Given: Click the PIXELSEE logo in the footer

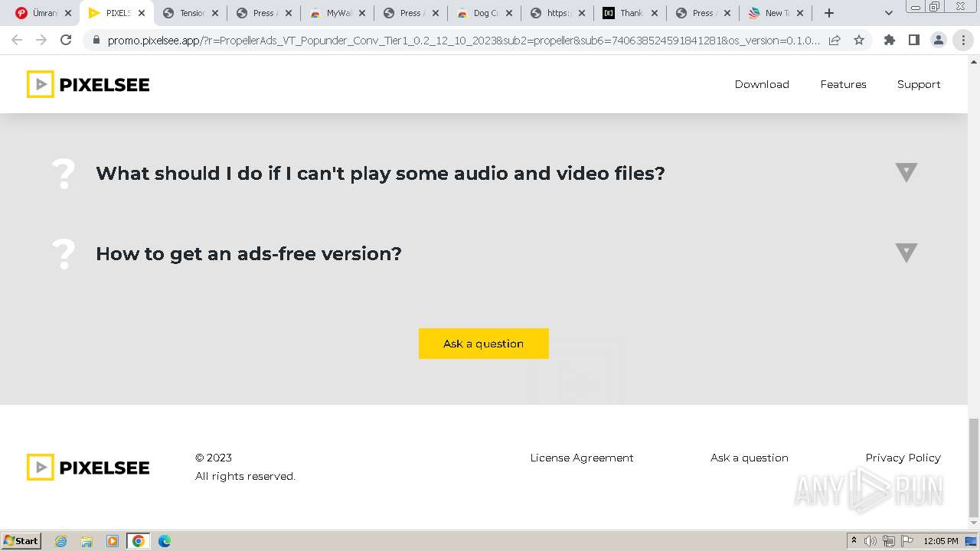Looking at the screenshot, I should pyautogui.click(x=88, y=467).
